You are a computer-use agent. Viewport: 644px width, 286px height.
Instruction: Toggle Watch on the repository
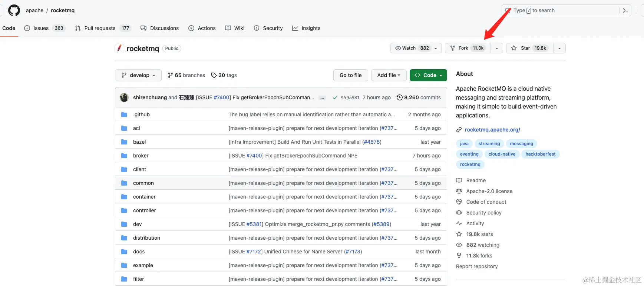point(412,48)
